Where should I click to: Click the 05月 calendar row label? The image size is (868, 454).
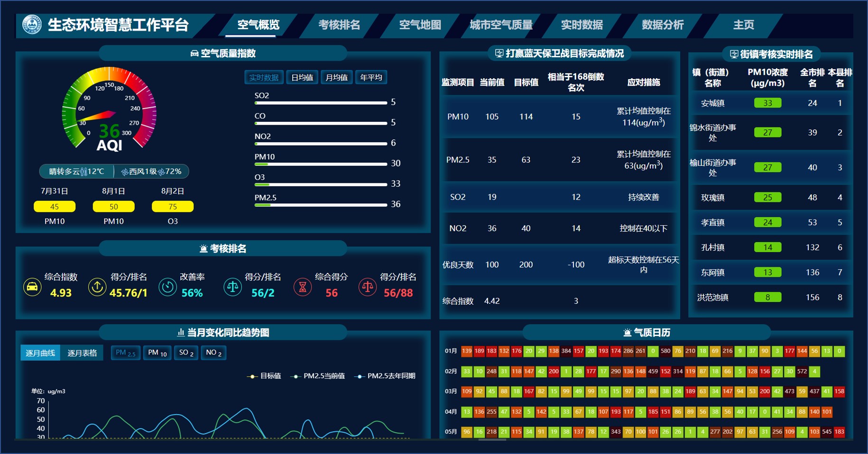451,432
